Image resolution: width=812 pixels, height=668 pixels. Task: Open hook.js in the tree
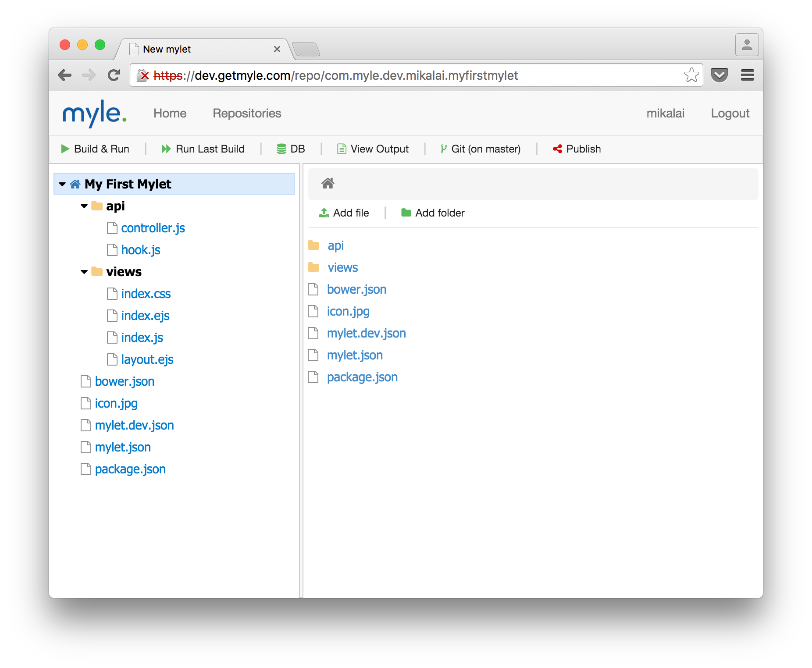141,250
